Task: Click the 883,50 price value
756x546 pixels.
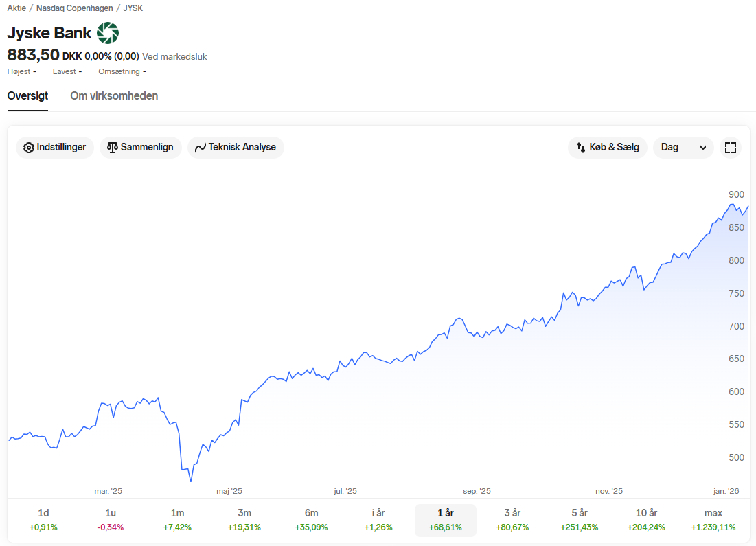Action: click(33, 55)
